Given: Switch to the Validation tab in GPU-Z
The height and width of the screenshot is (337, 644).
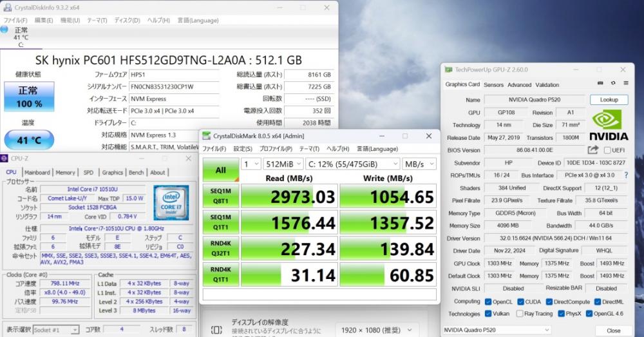Looking at the screenshot, I should pos(547,84).
